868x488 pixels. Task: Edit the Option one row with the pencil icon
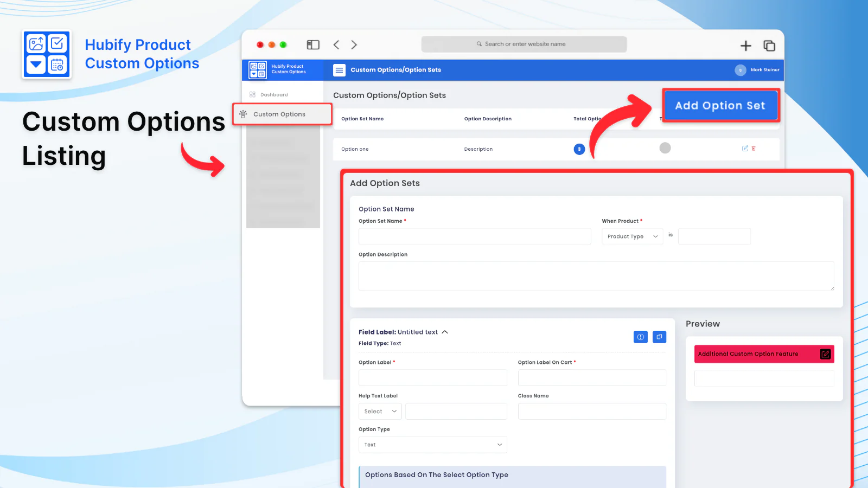(x=745, y=149)
